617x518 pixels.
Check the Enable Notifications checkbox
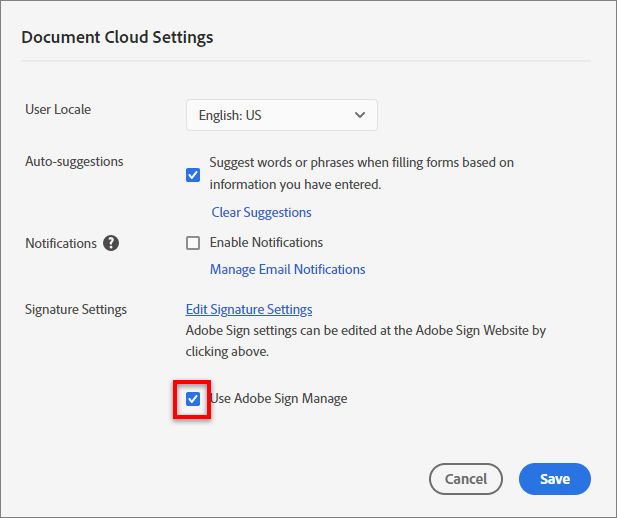click(x=193, y=243)
